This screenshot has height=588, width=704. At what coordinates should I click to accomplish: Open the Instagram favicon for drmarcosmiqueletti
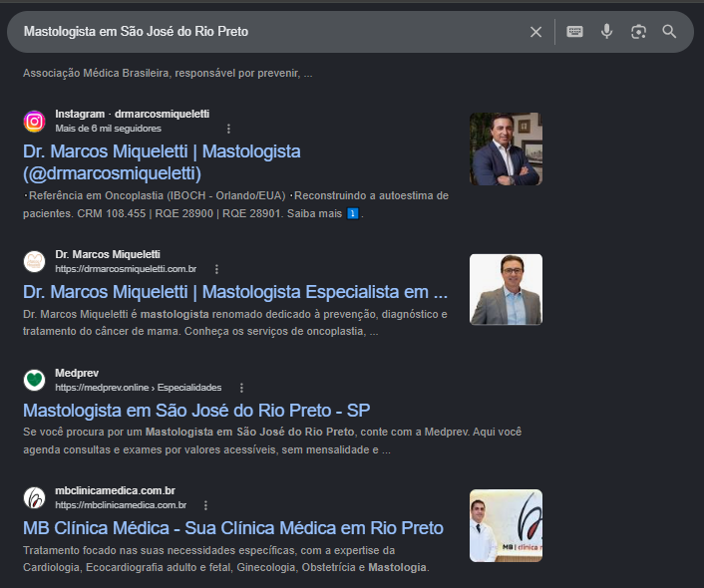[34, 122]
